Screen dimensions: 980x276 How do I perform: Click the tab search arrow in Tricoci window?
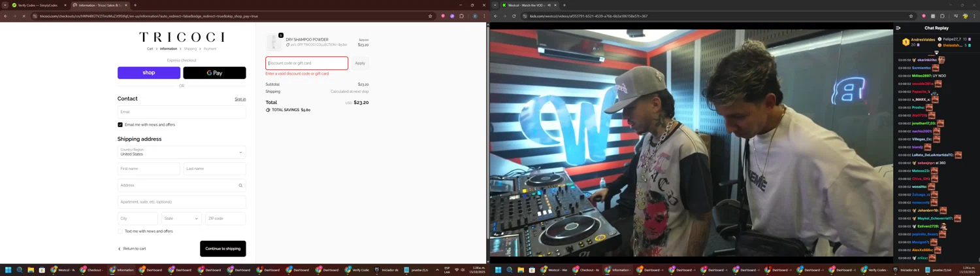[5, 5]
